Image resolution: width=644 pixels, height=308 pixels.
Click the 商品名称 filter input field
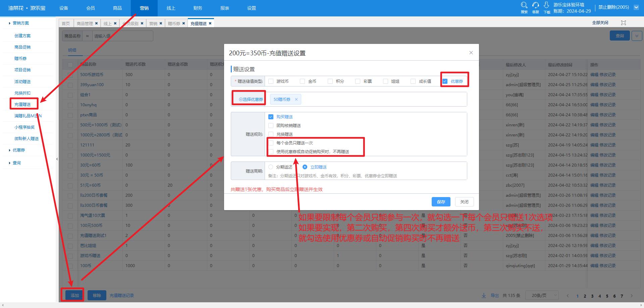coord(122,36)
